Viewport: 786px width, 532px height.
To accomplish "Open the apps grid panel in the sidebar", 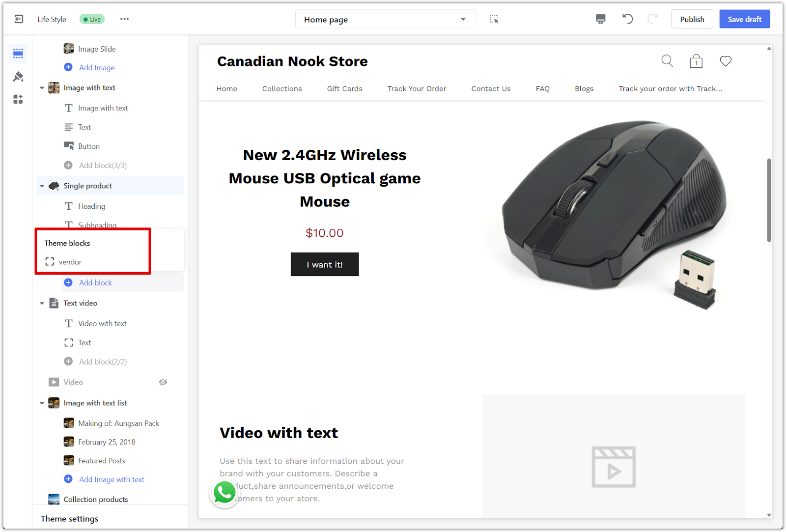I will pyautogui.click(x=18, y=99).
